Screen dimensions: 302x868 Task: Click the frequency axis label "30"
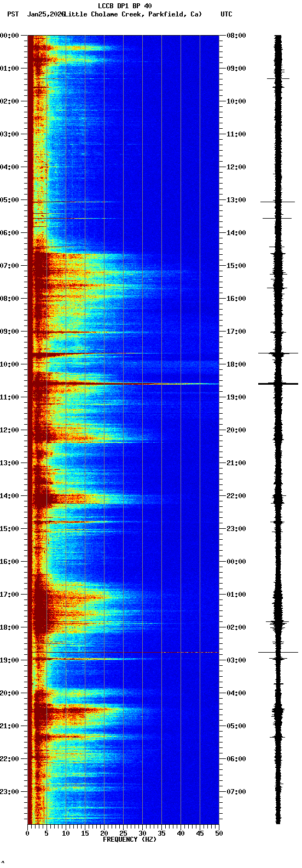[x=142, y=833]
